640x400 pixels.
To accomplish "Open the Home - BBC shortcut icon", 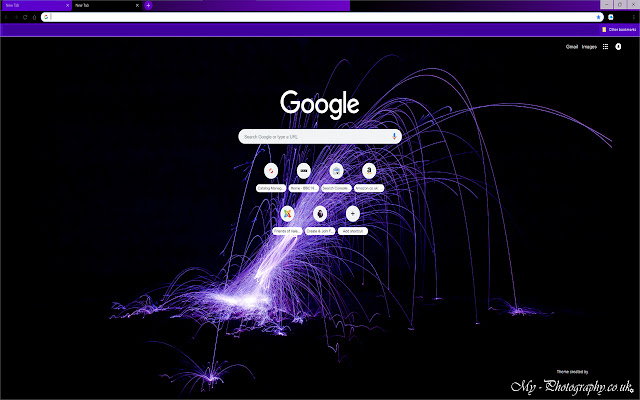I will pos(303,171).
